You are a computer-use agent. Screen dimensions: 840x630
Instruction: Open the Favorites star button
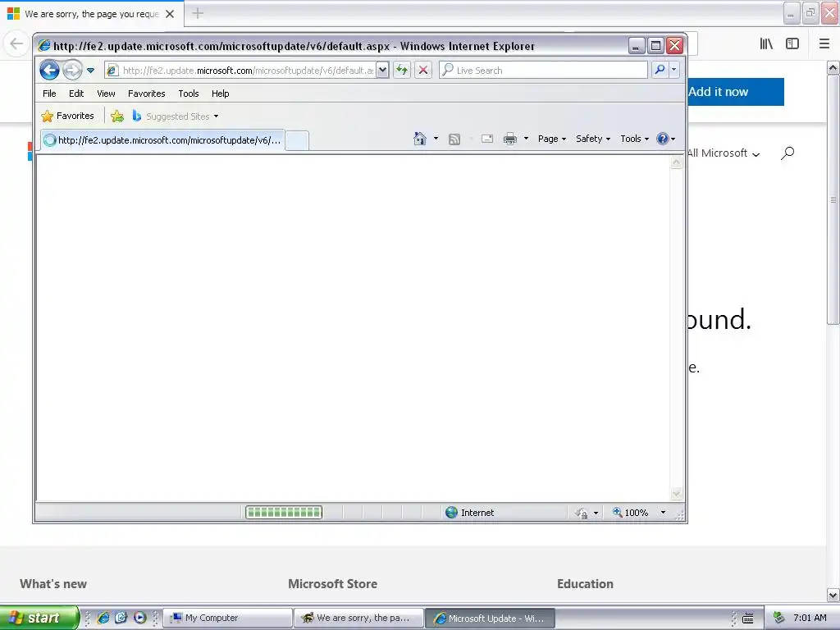pos(67,116)
